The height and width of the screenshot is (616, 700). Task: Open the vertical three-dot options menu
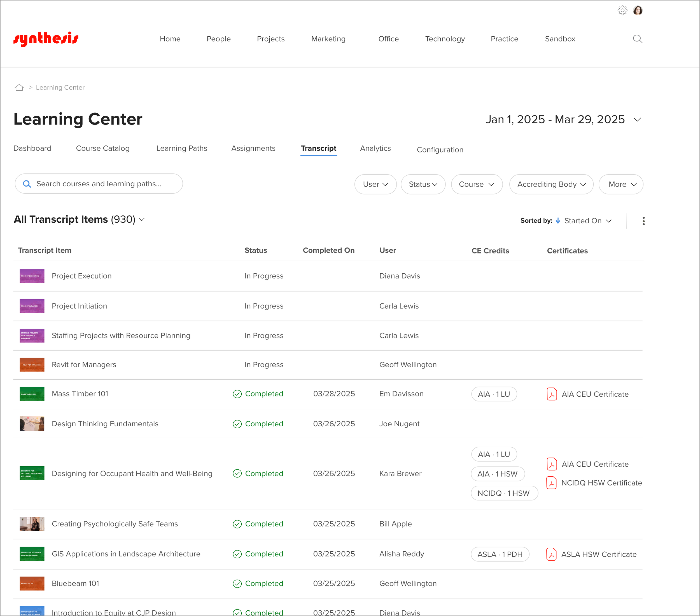643,221
